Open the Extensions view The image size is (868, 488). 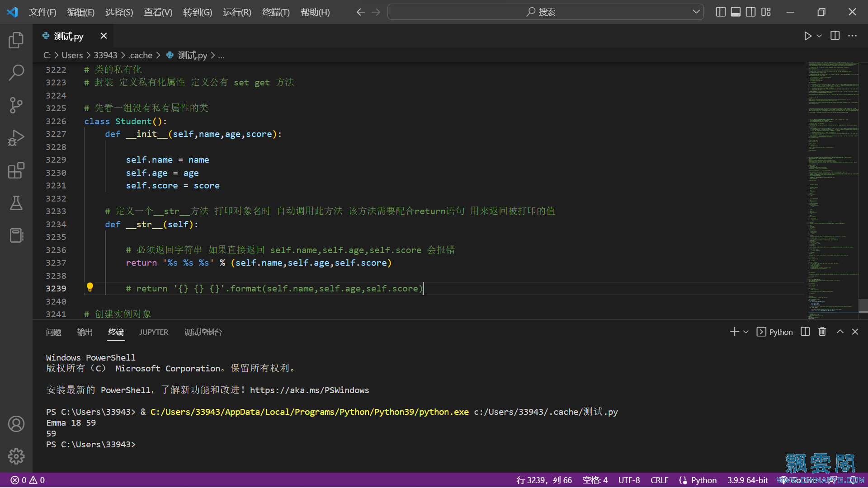tap(16, 170)
